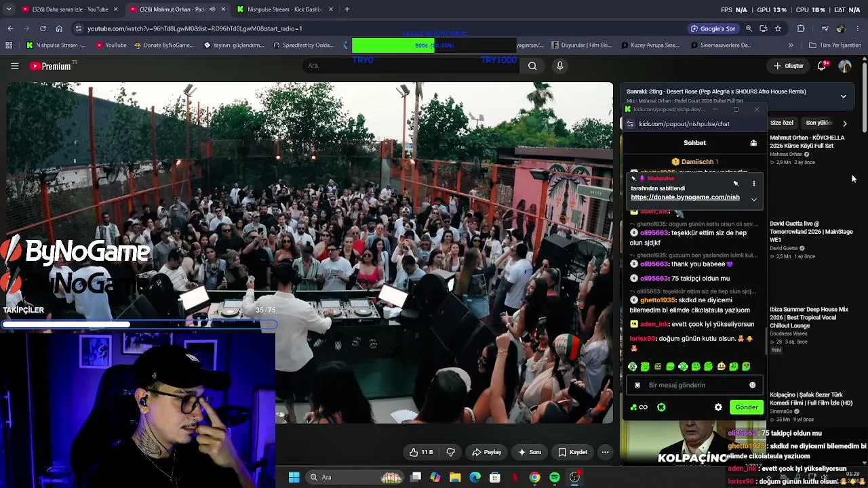Like the video with thumbs up

(x=420, y=452)
